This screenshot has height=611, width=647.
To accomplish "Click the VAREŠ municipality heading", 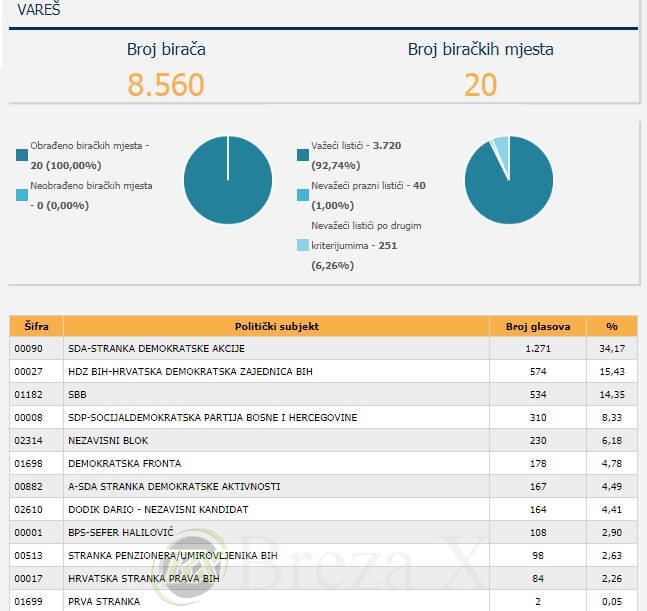I will click(x=37, y=9).
